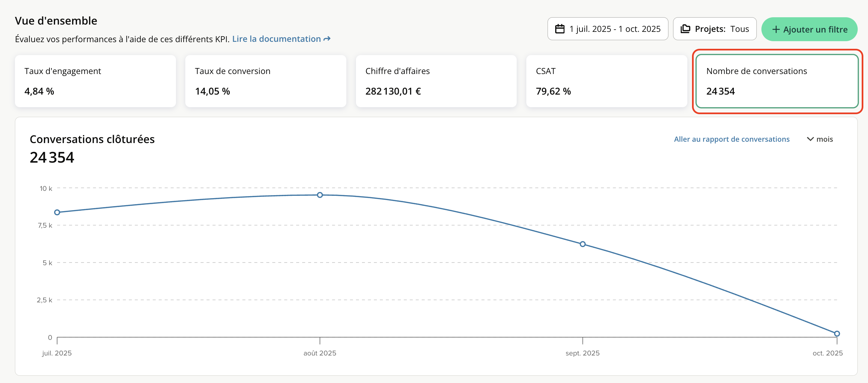Click the sept. 2025 data point on chart
The height and width of the screenshot is (383, 868).
click(x=582, y=244)
